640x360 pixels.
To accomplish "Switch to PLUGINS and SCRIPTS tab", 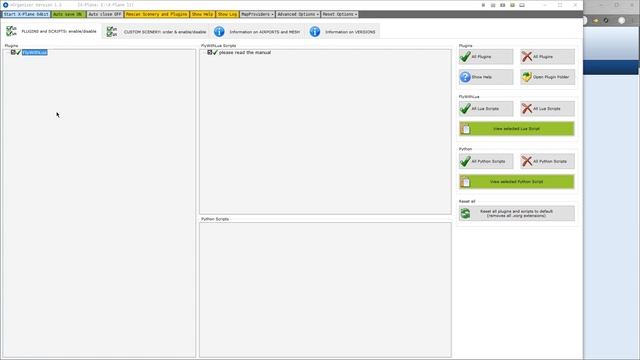I will pos(52,31).
